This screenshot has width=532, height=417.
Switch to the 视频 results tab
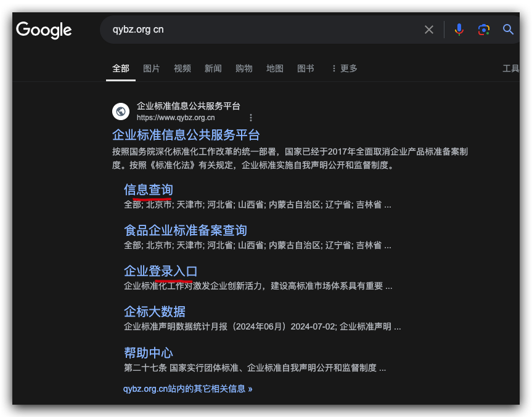click(182, 68)
